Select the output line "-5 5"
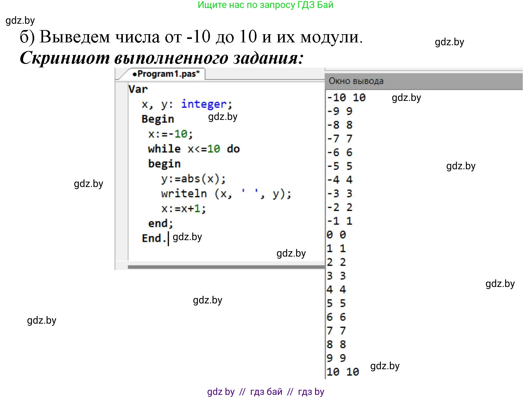 tap(339, 166)
